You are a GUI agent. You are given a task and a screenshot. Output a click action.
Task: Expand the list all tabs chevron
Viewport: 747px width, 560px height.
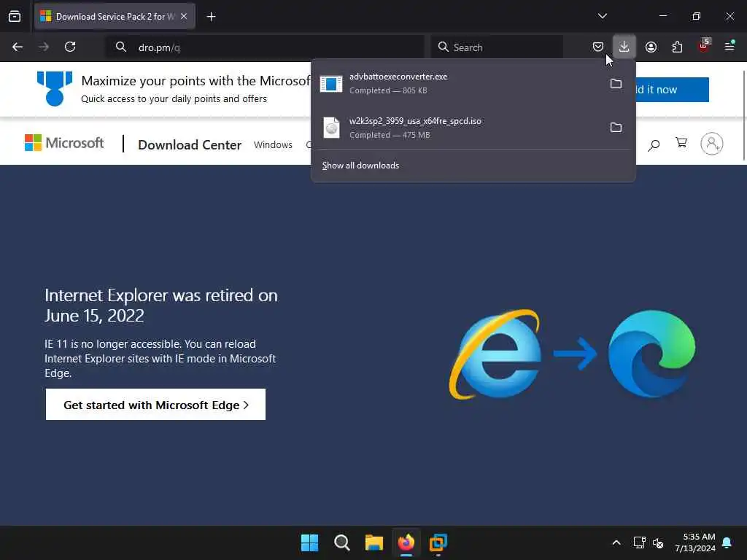coord(602,16)
